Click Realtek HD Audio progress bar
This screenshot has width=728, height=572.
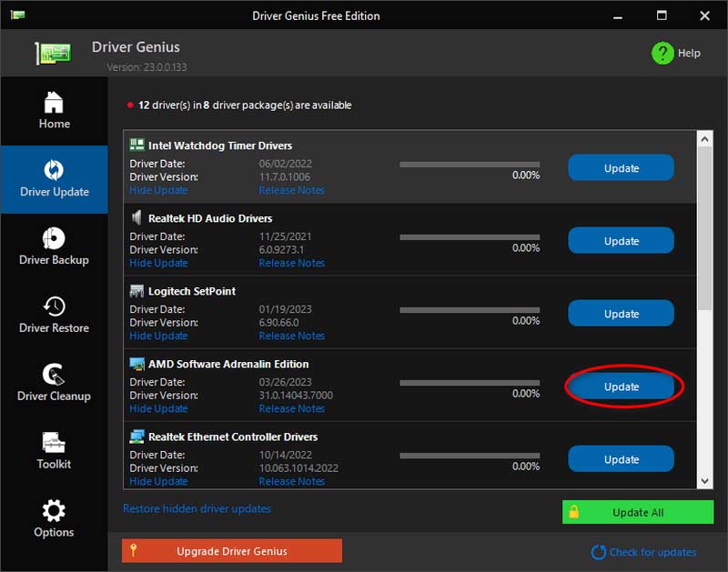(470, 237)
